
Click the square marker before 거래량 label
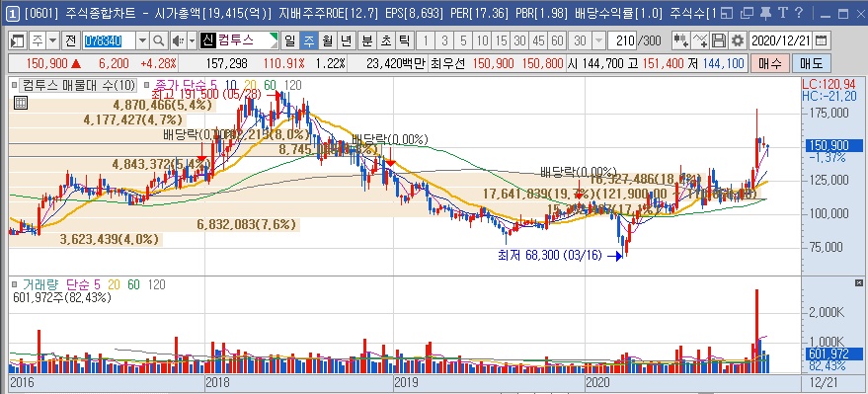pos(14,284)
